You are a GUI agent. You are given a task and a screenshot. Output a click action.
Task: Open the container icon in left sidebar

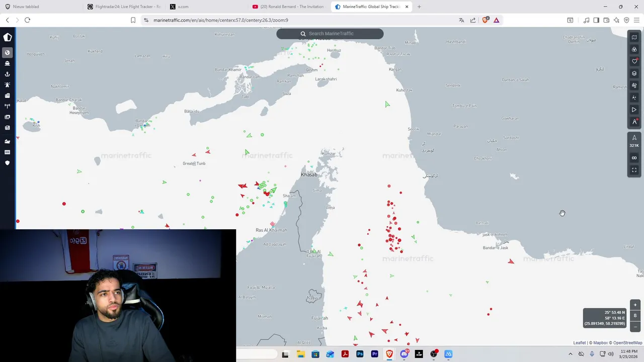click(x=8, y=152)
